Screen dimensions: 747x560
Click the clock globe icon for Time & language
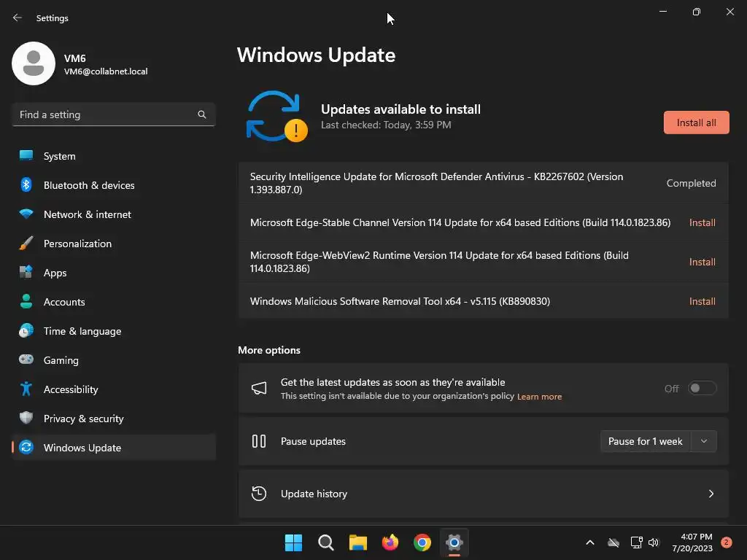(26, 330)
